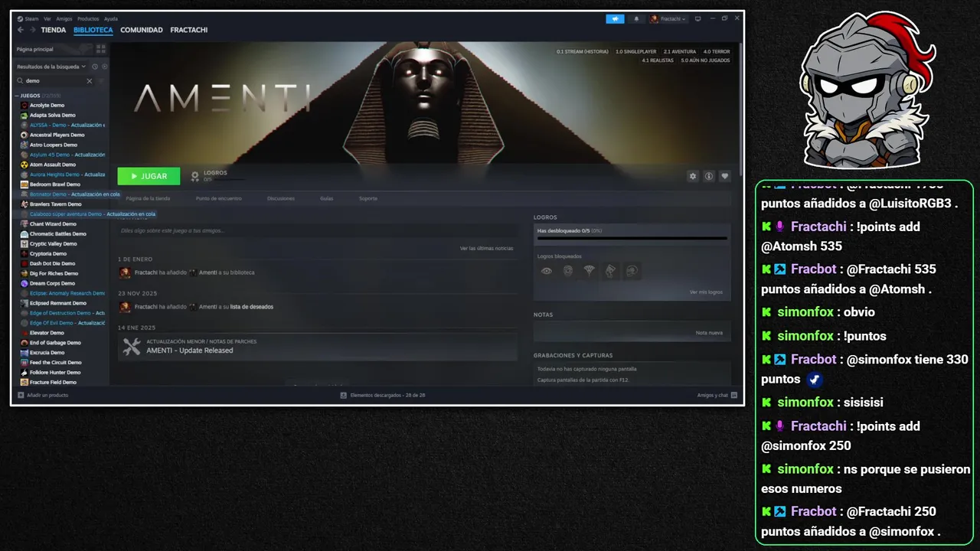Click the demo search field
The height and width of the screenshot is (551, 980).
[55, 80]
